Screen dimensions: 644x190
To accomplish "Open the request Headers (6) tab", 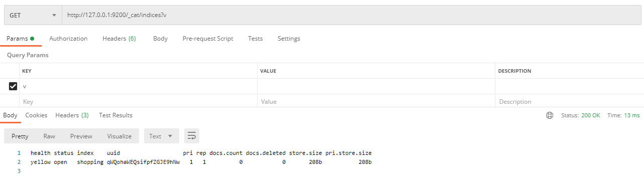I will pos(119,39).
